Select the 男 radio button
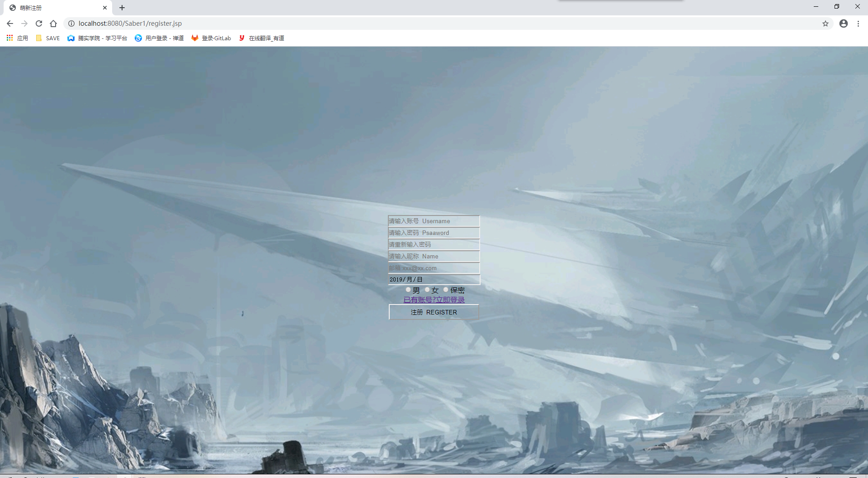 coord(408,290)
